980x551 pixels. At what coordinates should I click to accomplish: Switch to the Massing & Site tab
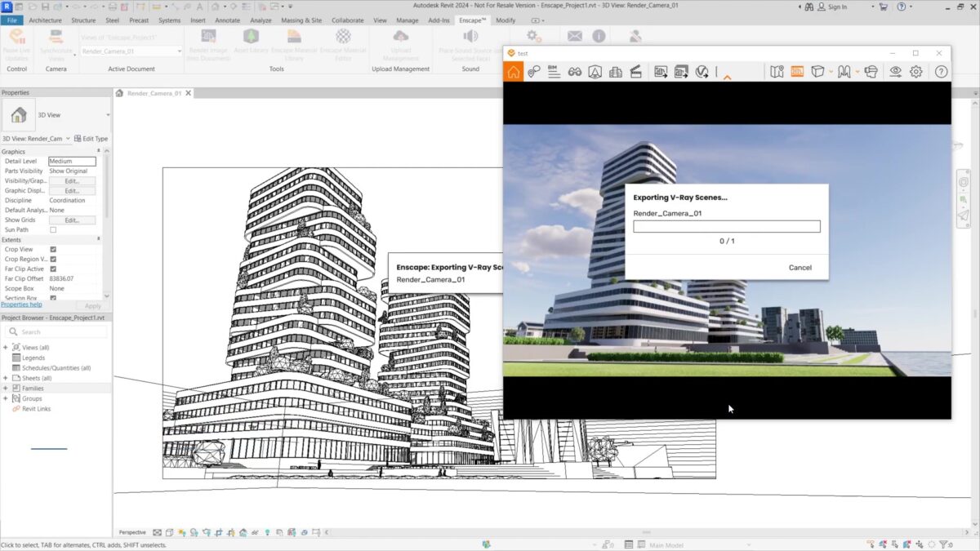[301, 20]
